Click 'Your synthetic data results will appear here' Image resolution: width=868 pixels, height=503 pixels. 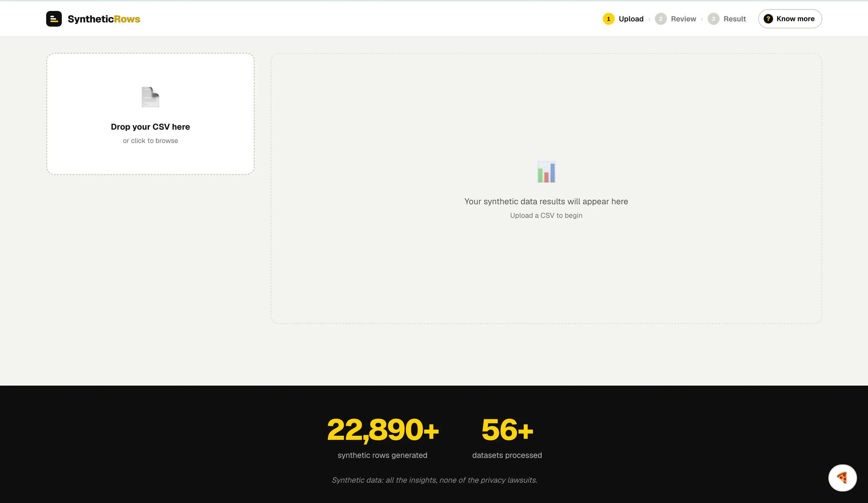pyautogui.click(x=546, y=201)
